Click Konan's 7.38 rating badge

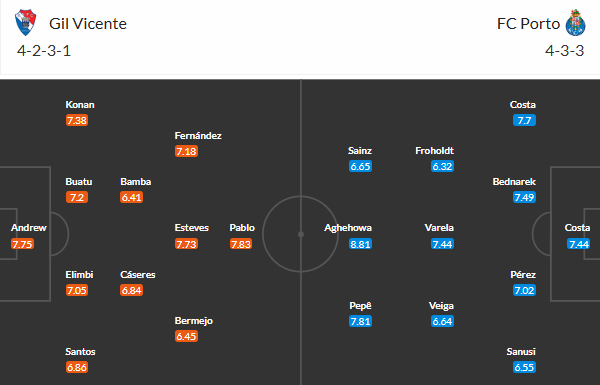coord(77,121)
